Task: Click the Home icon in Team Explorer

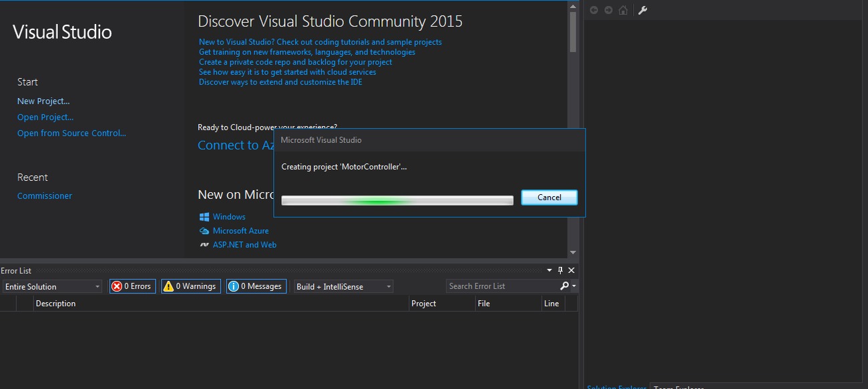Action: (x=623, y=10)
